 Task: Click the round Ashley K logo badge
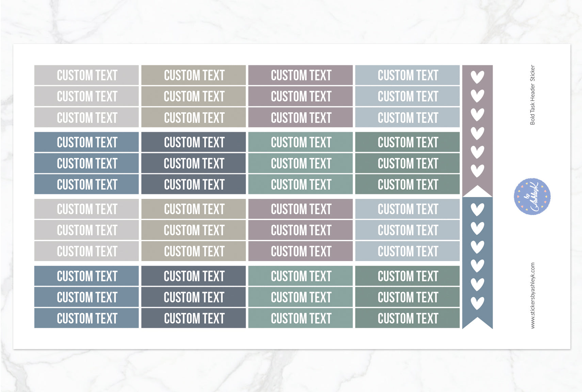pos(532,197)
